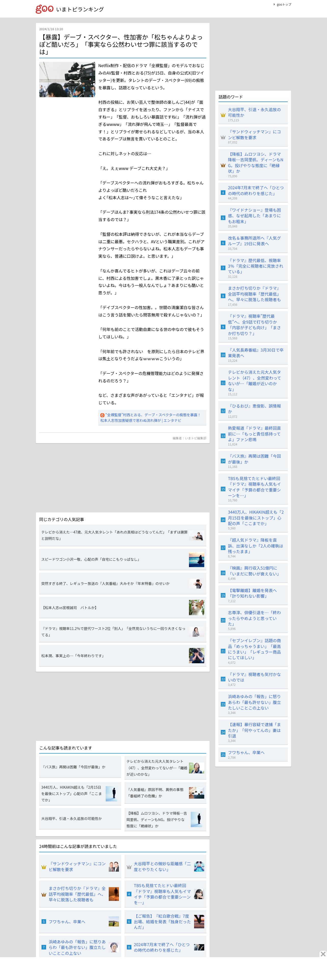Open 大谷翔平、引退・永久追放の可能性か in 話題のワード

click(x=254, y=112)
